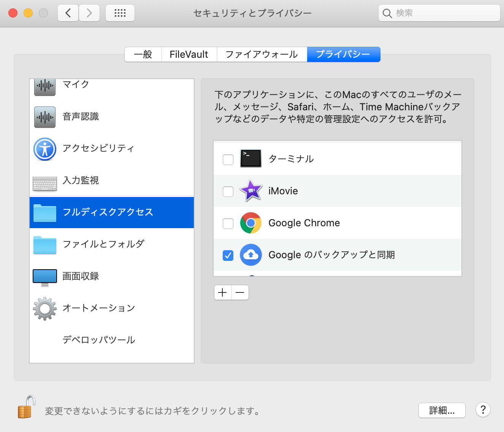Go forward with the right chevron
The width and height of the screenshot is (504, 432).
(89, 13)
